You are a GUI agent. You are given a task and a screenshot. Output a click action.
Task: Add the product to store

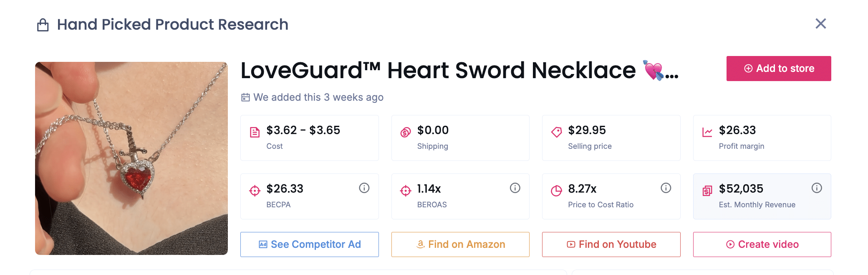(778, 69)
